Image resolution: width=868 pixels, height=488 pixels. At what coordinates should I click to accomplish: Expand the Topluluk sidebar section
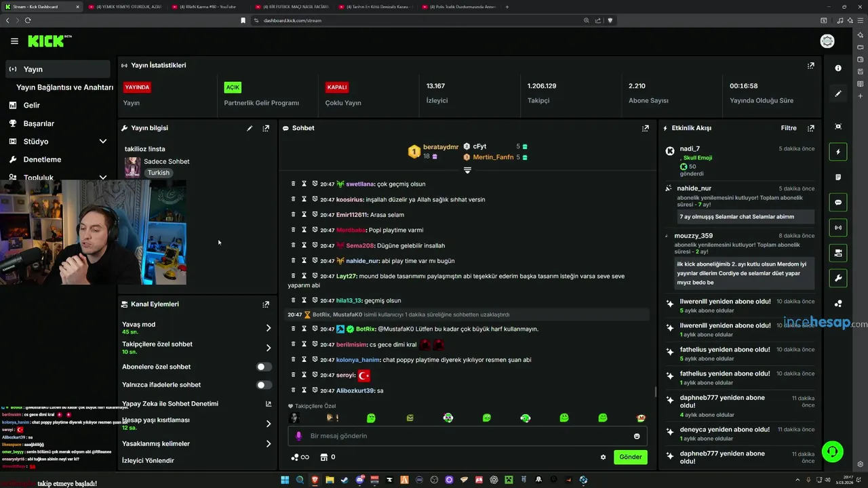(103, 178)
